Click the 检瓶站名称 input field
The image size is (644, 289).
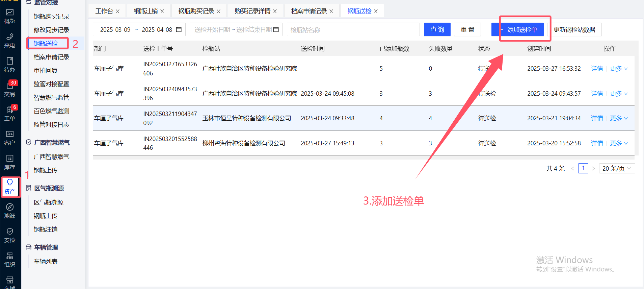tap(353, 30)
